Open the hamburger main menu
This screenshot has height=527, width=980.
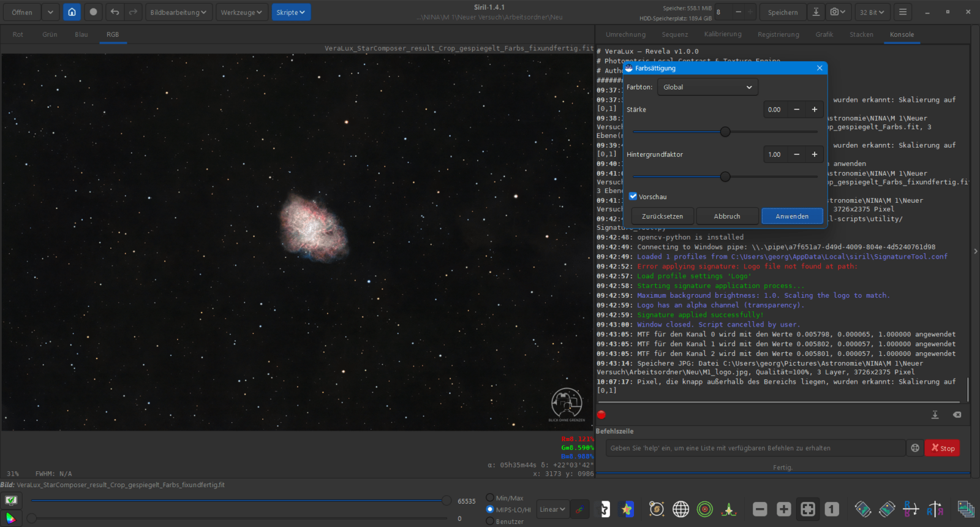[902, 12]
